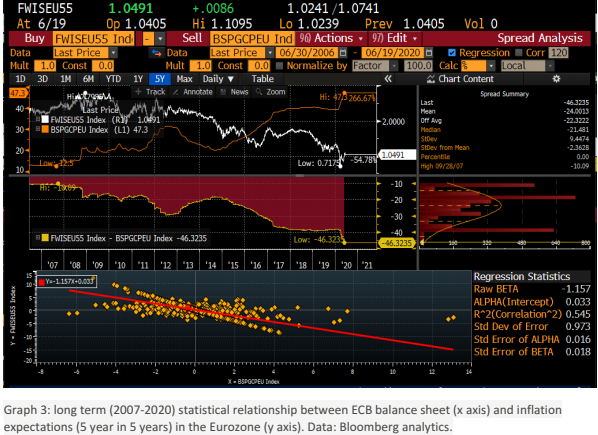This screenshot has height=435, width=598.
Task: Edit the Sell side Const field
Action: coord(259,66)
